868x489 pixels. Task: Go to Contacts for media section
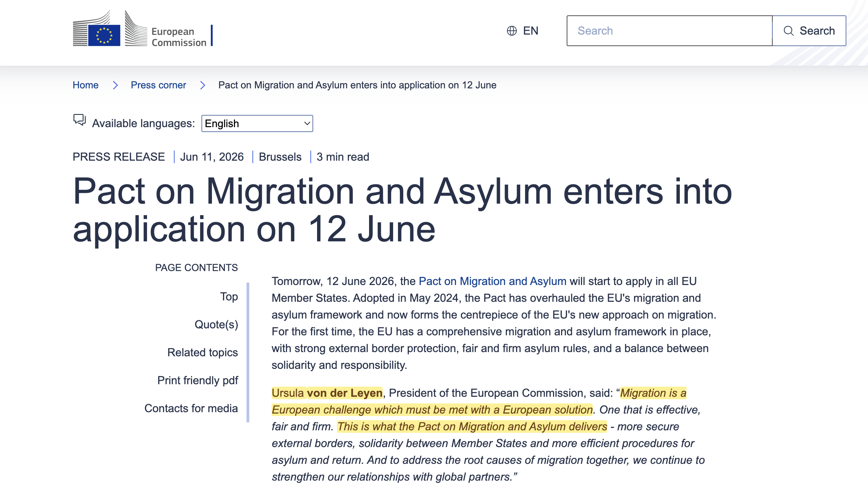191,408
